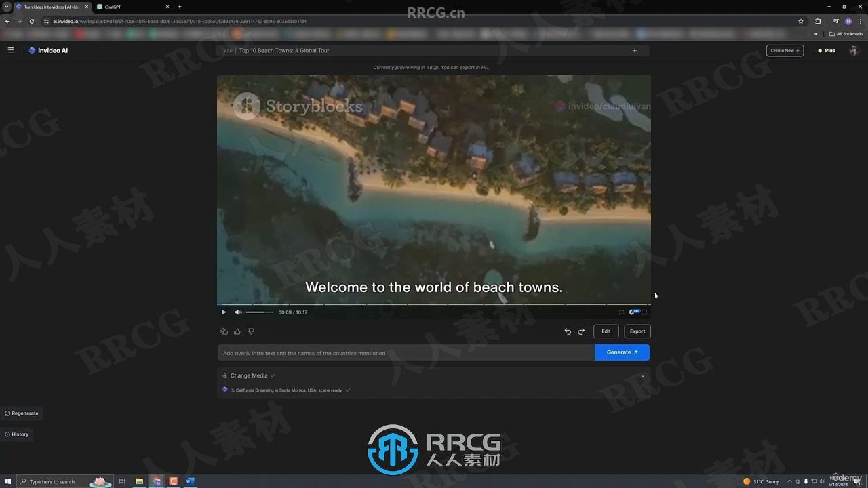Click the double thumbs up icon
868x488 pixels.
224,331
